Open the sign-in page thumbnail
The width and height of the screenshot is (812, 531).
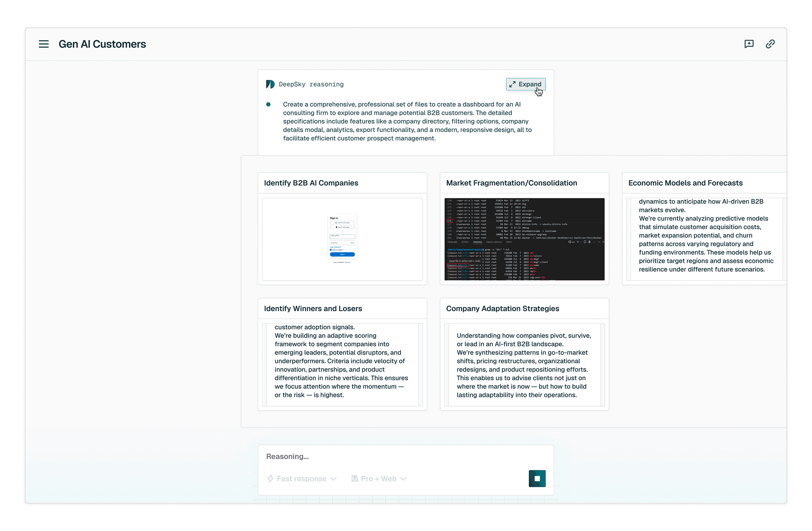click(x=342, y=239)
